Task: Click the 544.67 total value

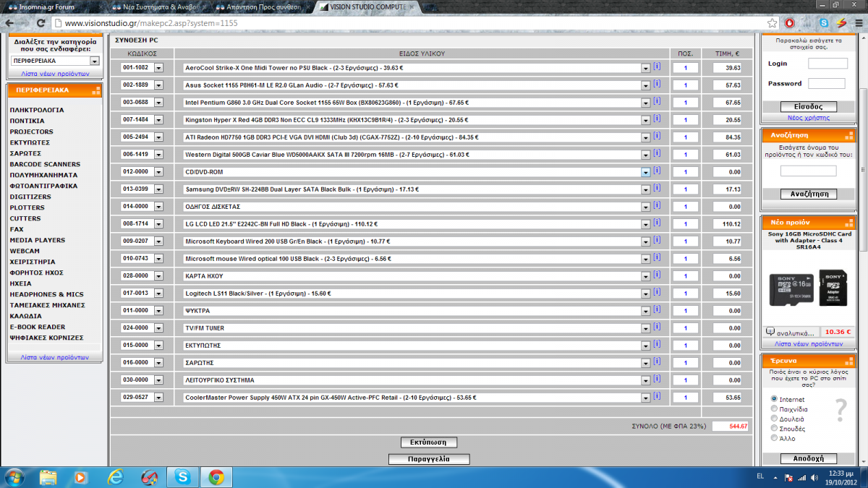Action: pyautogui.click(x=731, y=427)
